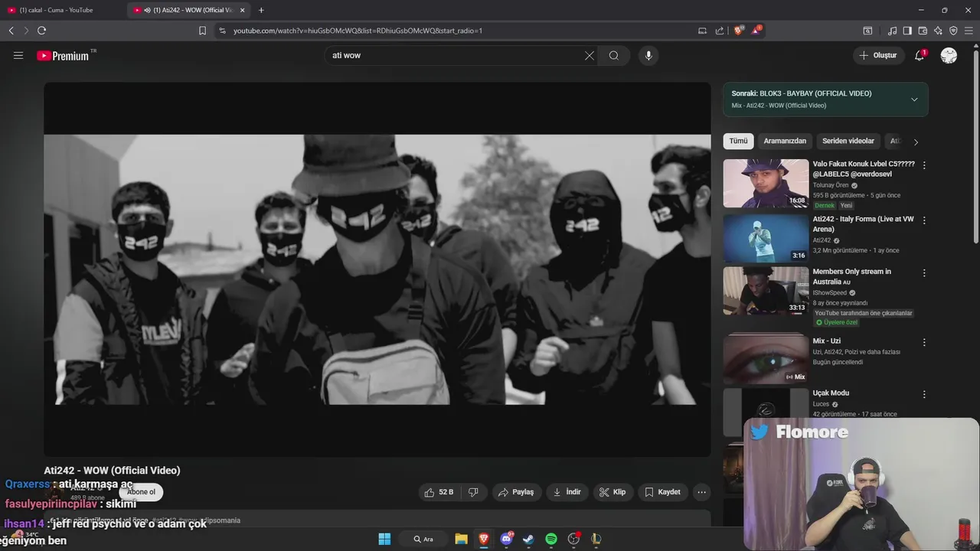Subscribe using the Abone ol button

point(142,492)
